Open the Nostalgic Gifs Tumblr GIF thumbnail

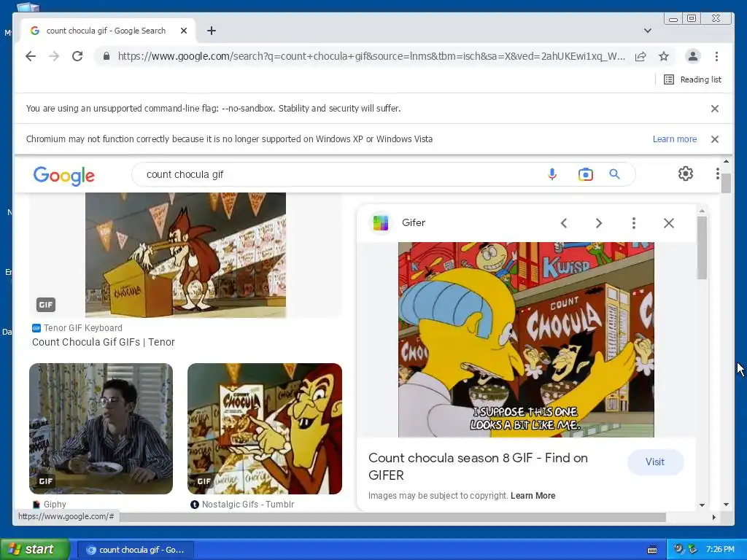[265, 429]
